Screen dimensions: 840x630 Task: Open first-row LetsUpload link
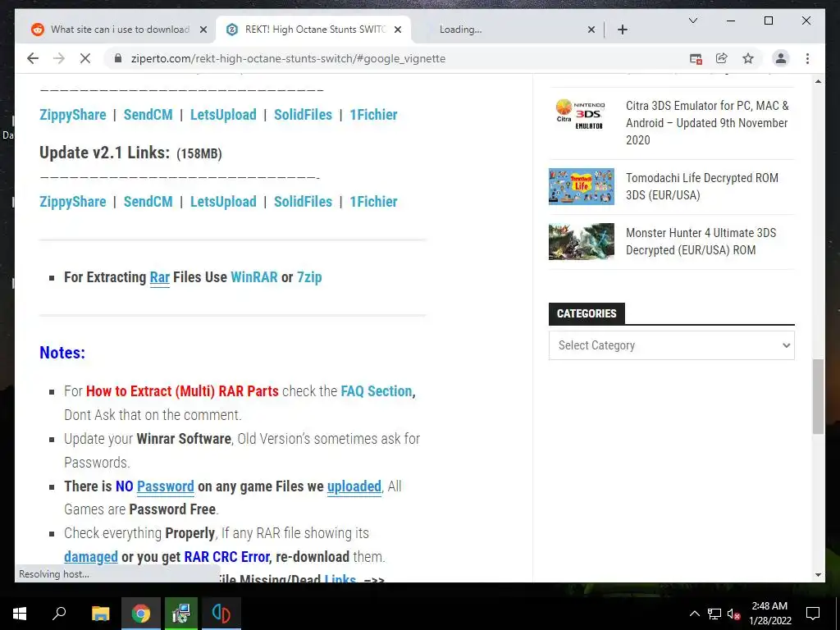point(223,115)
